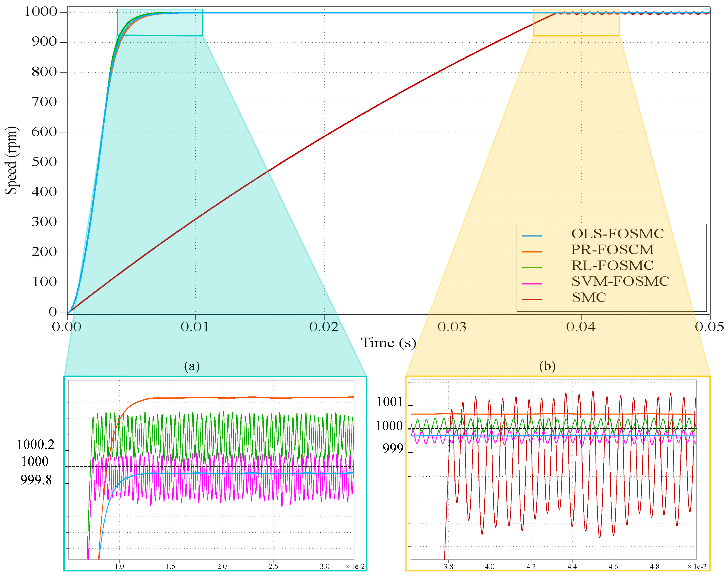Click the green RL-FOSMC legend line swatch

tap(532, 267)
